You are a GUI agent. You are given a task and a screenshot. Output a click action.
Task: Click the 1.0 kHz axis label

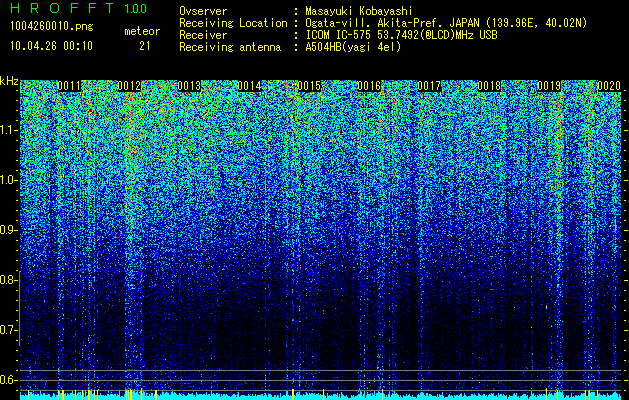click(x=8, y=180)
